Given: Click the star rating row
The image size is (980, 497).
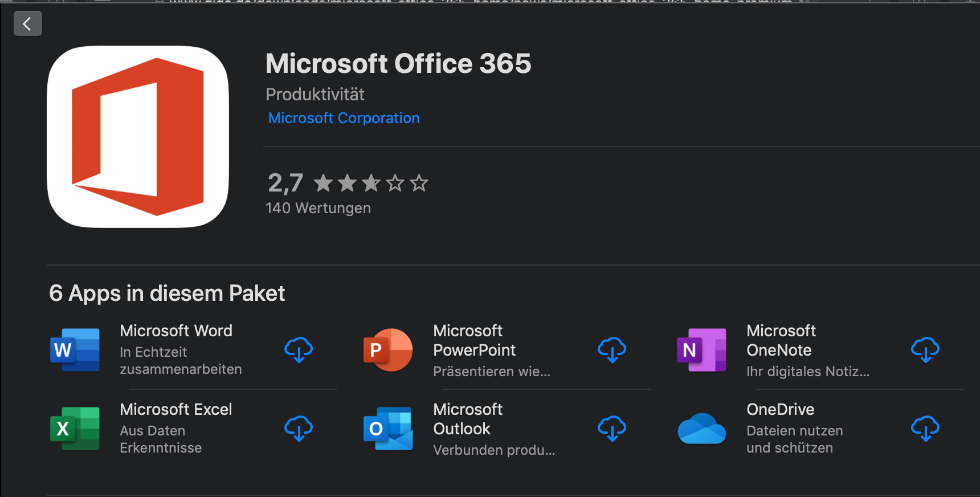Looking at the screenshot, I should (x=371, y=183).
